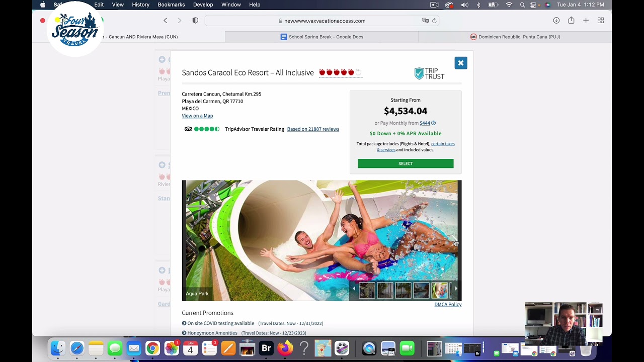The width and height of the screenshot is (644, 362).
Task: Reload the page with refresh icon
Action: (434, 21)
